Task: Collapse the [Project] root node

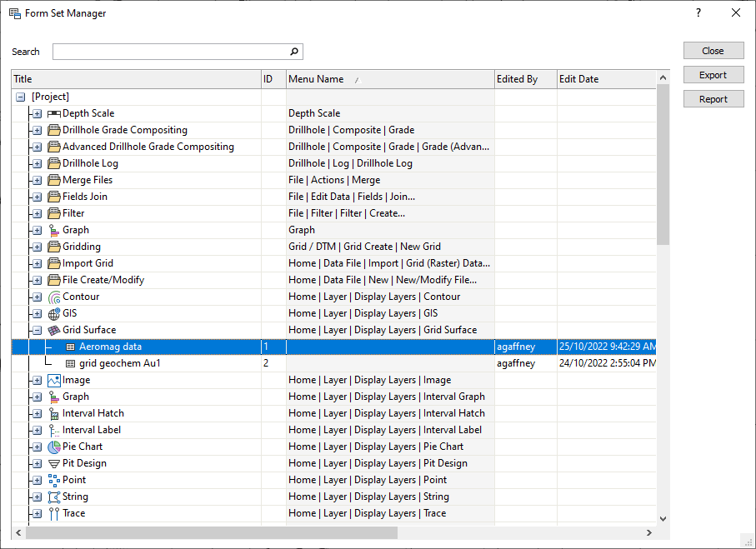Action: coord(21,97)
